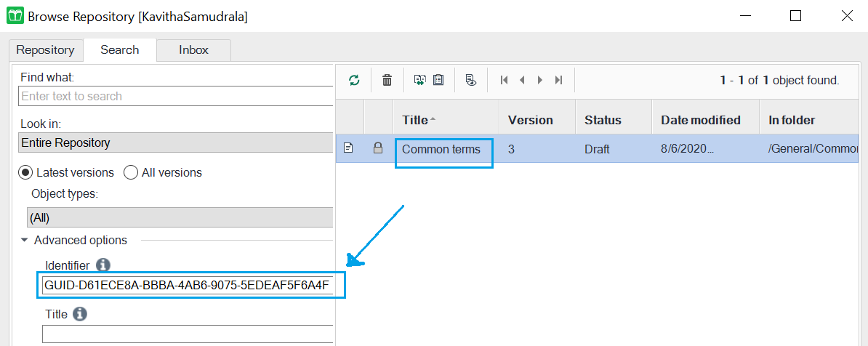The image size is (868, 346).
Task: Click the empty Title input field
Action: click(188, 334)
